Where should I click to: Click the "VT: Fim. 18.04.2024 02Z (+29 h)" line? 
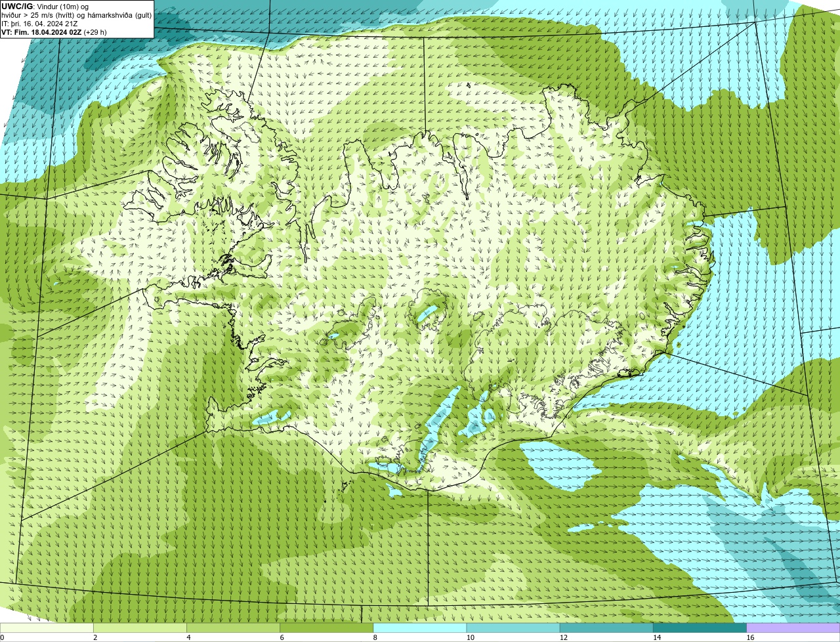coord(54,32)
